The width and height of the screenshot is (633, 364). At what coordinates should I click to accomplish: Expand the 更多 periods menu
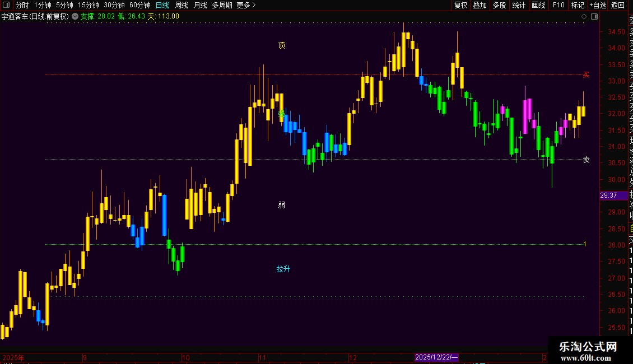click(x=246, y=5)
